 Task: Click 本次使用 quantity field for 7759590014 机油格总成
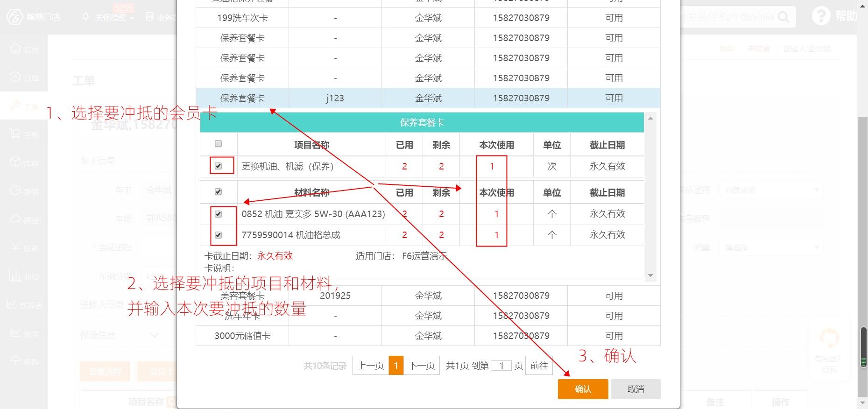[x=496, y=235]
